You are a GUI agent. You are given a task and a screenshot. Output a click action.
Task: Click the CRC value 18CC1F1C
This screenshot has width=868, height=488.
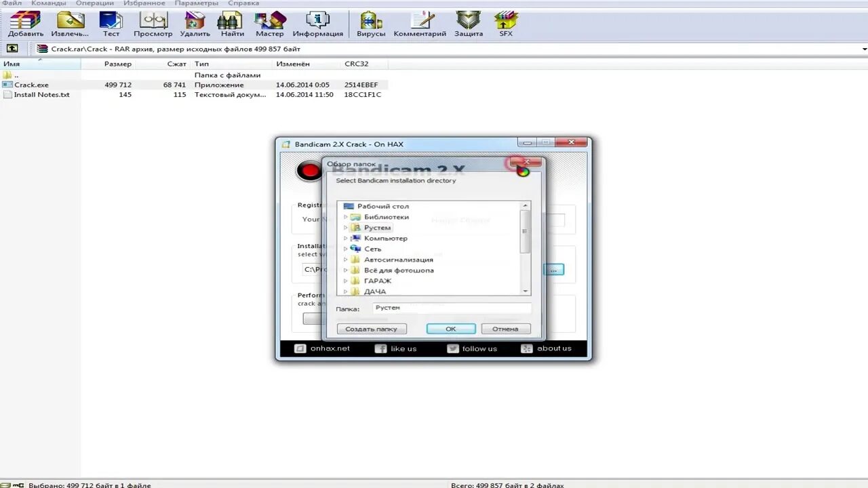363,94
